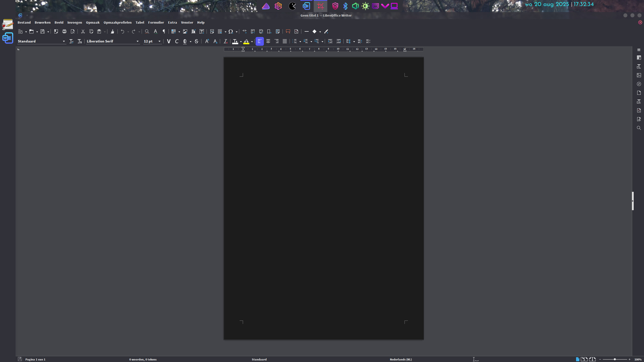644x362 pixels.
Task: Select the Cursief (italic) icon
Action: 177,41
